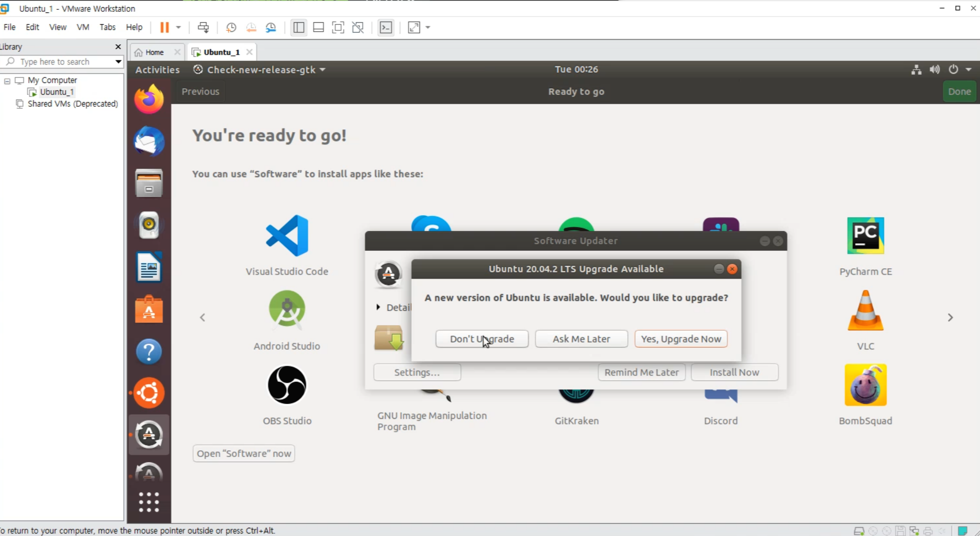Screen dimensions: 980x536
Task: Open Rhythmbox speaker icon in dock
Action: tap(149, 225)
